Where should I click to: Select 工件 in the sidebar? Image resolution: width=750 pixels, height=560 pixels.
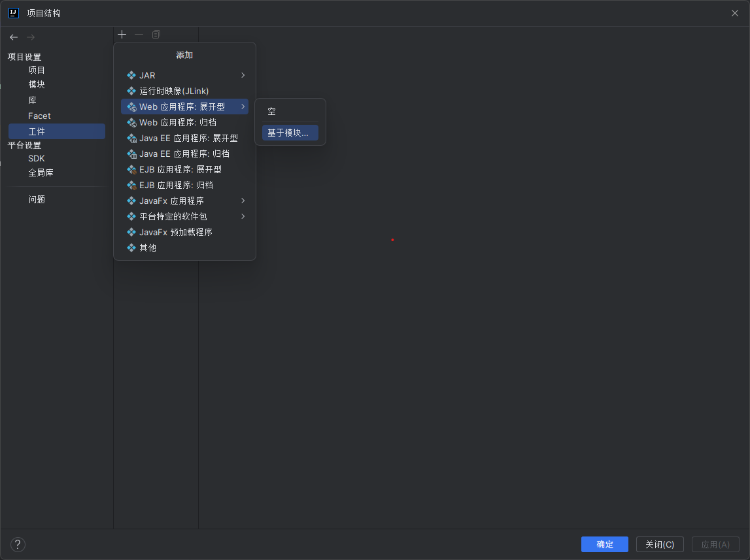tap(57, 131)
